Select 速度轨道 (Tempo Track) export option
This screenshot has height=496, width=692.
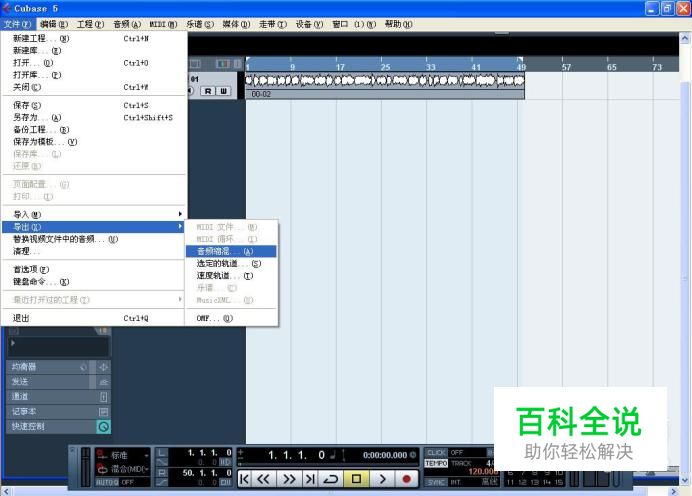point(232,276)
